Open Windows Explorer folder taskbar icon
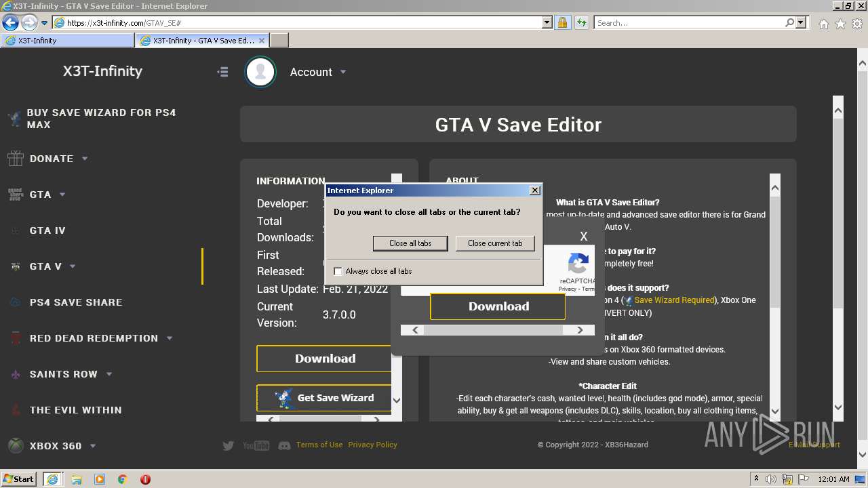The height and width of the screenshot is (488, 868). [77, 479]
